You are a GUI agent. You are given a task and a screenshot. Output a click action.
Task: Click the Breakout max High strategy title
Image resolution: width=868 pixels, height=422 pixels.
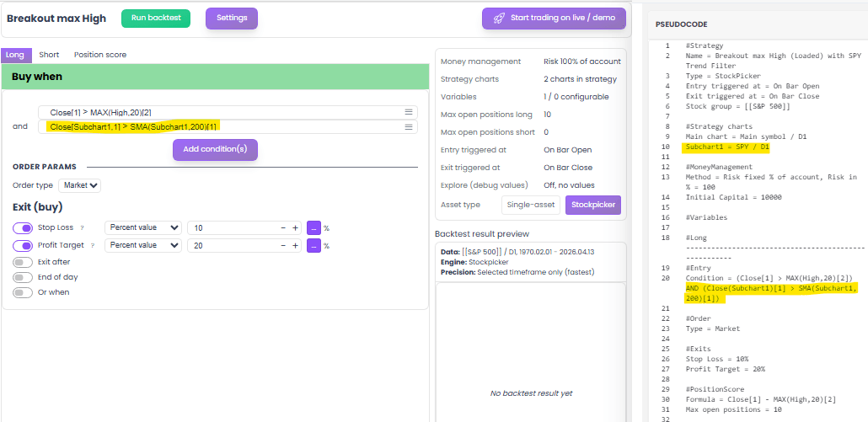point(56,19)
